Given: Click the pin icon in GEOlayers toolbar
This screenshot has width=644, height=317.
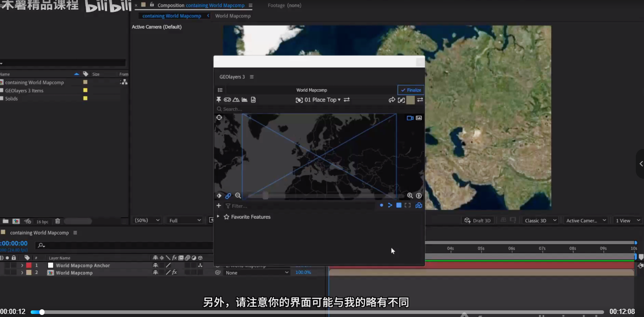Looking at the screenshot, I should (x=219, y=100).
